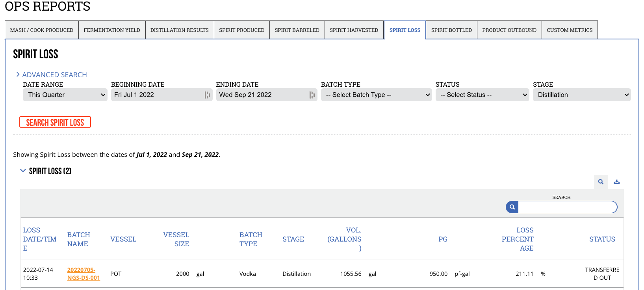Click the 1055.56 volume value

(351, 274)
